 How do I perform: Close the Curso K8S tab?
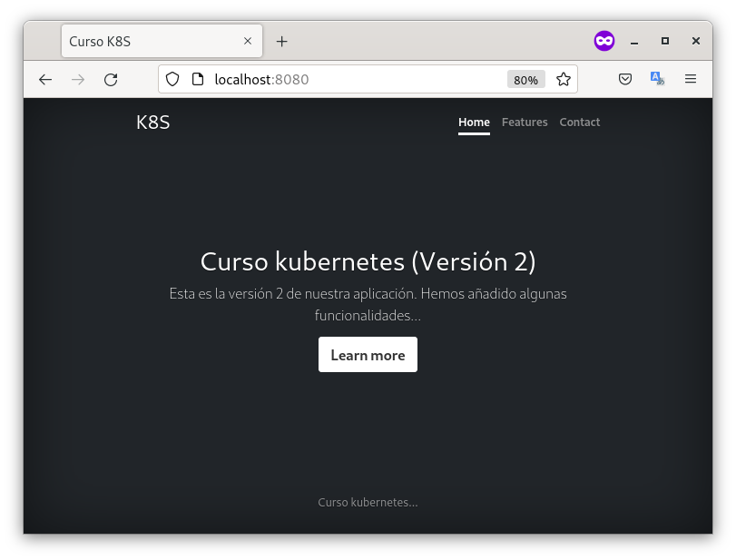click(248, 42)
